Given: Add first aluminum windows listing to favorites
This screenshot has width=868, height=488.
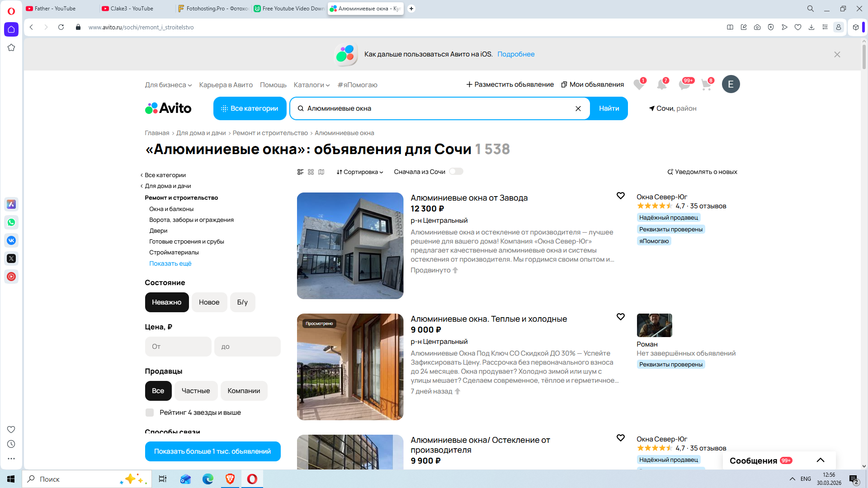Looking at the screenshot, I should [x=621, y=196].
